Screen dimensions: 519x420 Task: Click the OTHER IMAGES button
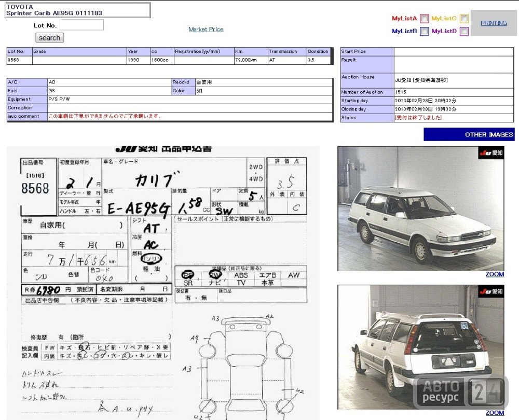coord(469,134)
